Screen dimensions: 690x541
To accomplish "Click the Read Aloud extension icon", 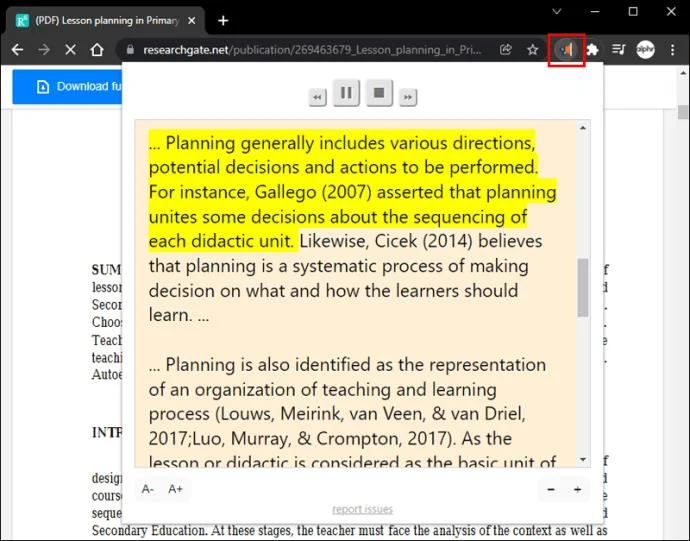I will point(566,50).
